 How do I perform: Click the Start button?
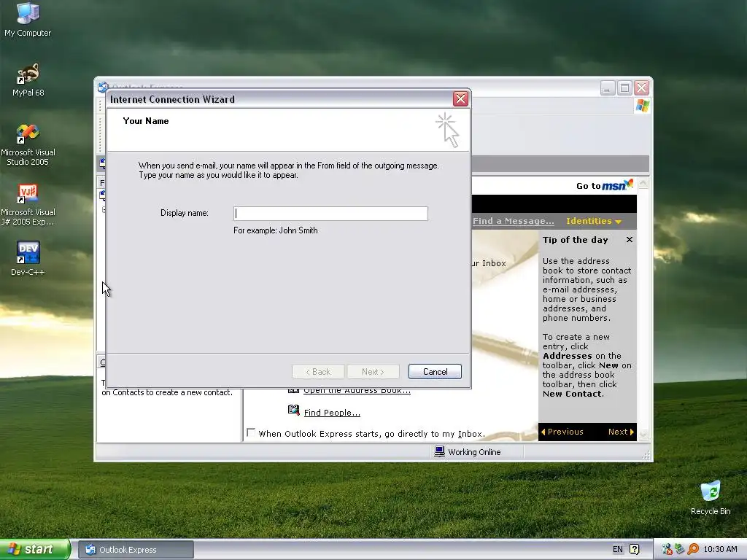coord(35,550)
